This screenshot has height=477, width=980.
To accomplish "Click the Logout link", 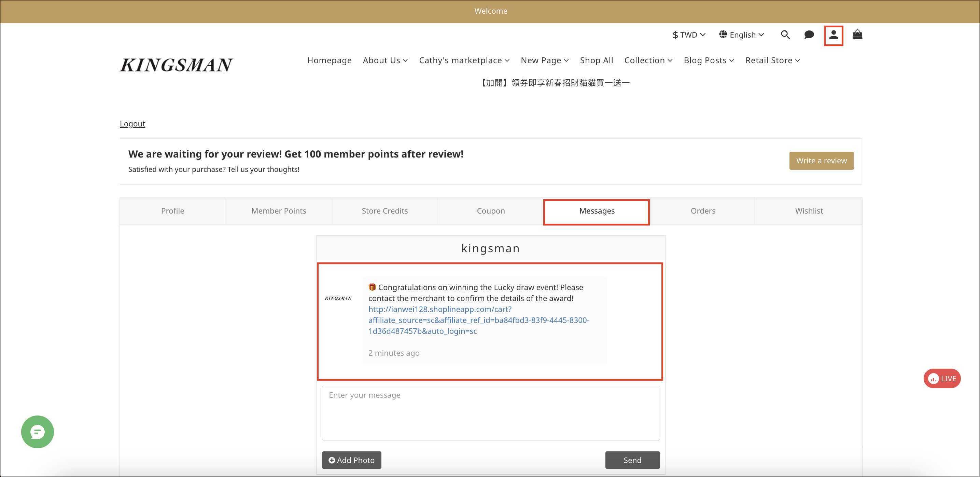I will [132, 124].
